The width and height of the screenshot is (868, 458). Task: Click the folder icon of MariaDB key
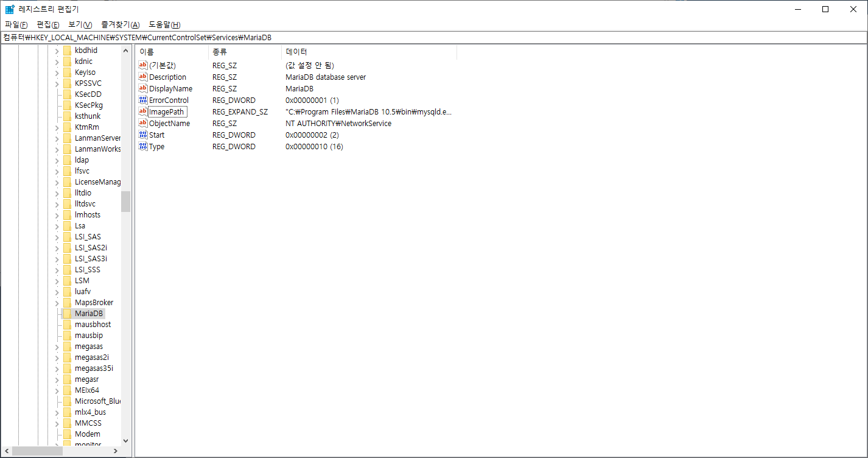point(67,313)
